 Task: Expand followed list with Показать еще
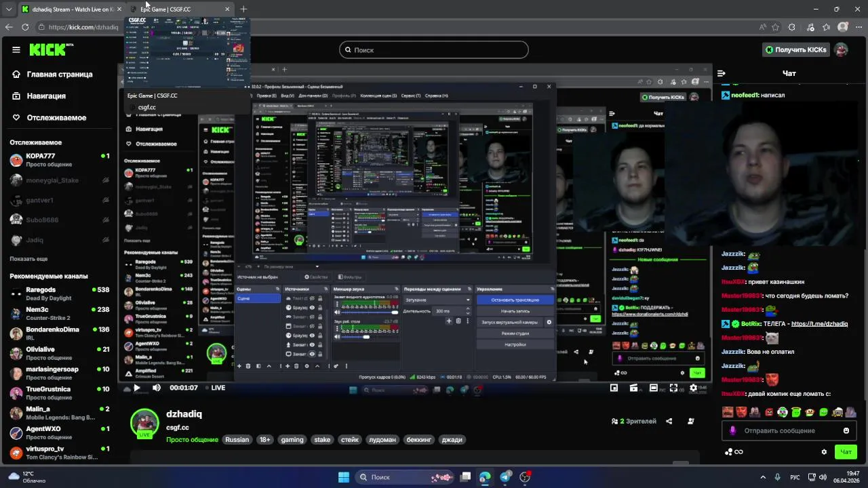coord(28,259)
